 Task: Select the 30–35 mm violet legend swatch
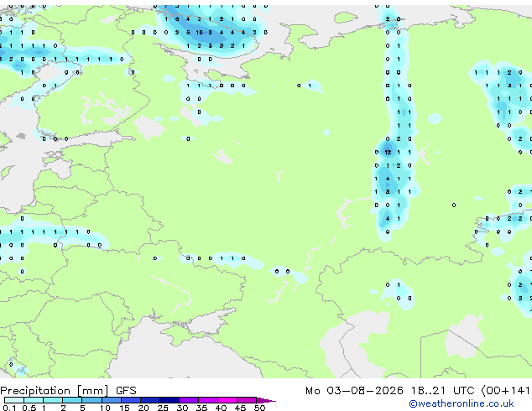pos(189,400)
